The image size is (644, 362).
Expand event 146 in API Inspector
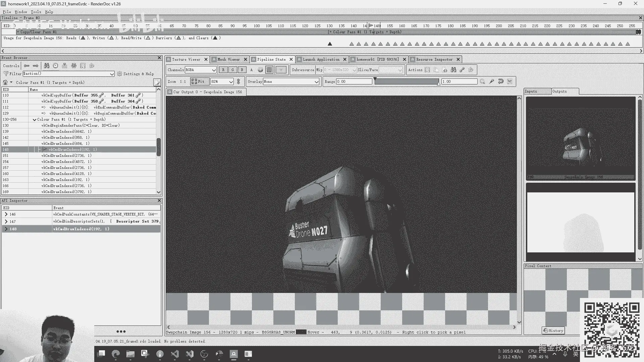(6, 214)
